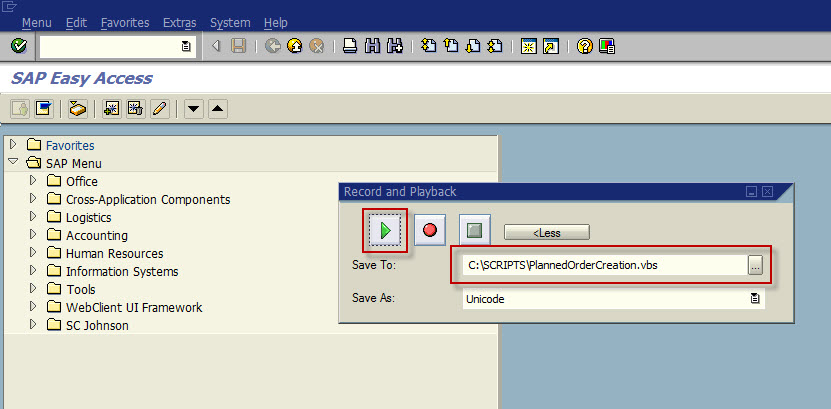Click the Save diskette icon
The image size is (831, 409).
click(238, 47)
